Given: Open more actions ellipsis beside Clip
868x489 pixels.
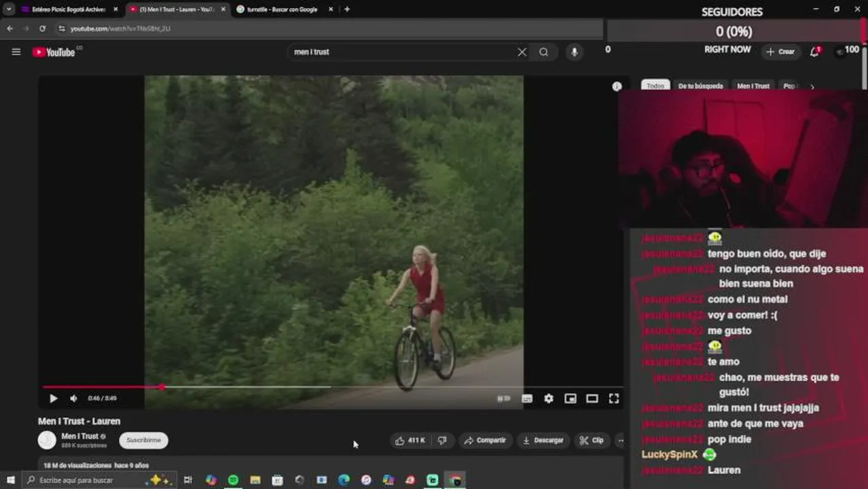Looking at the screenshot, I should pos(619,440).
